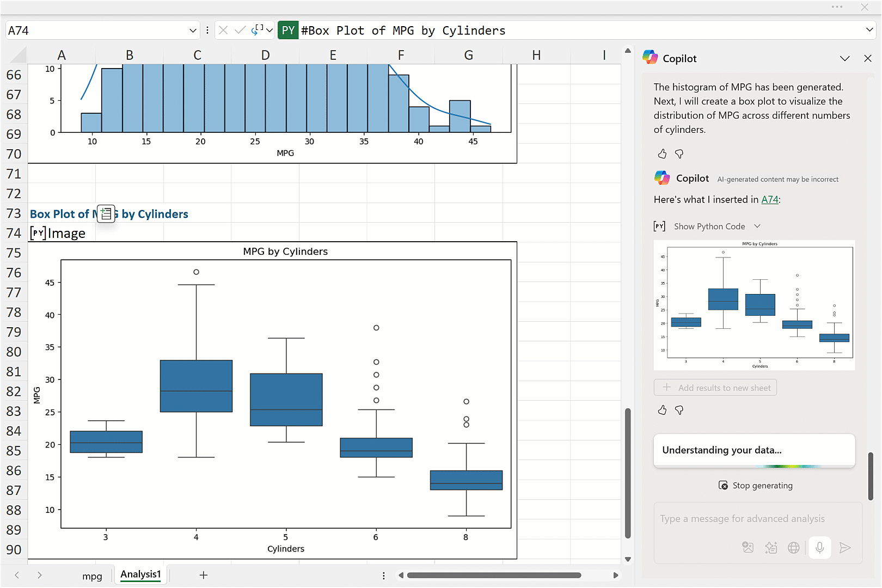
Task: Click the next sheet navigation arrow
Action: 40,575
